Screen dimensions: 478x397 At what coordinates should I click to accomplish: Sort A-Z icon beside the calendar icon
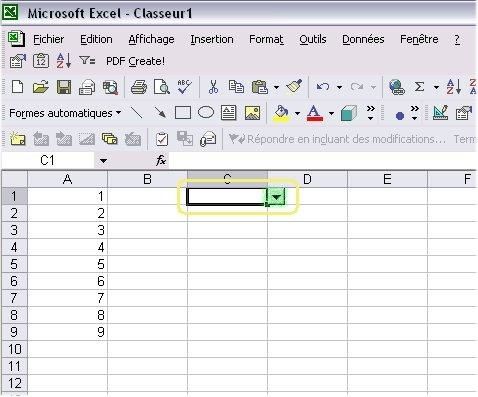pos(64,61)
